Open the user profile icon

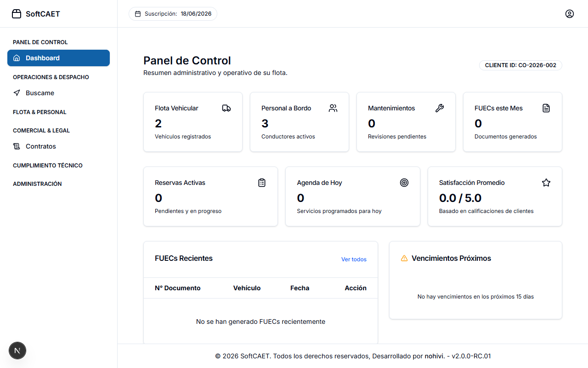pos(570,14)
